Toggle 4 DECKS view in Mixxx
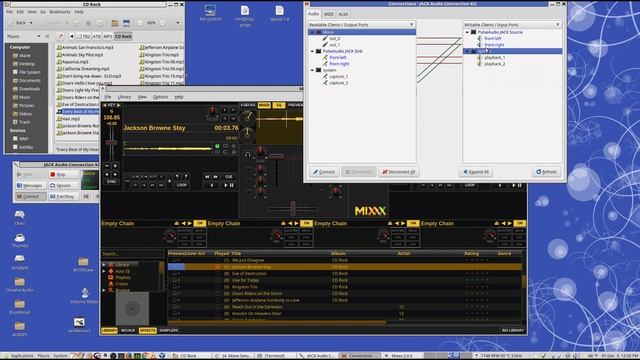 [x=247, y=105]
